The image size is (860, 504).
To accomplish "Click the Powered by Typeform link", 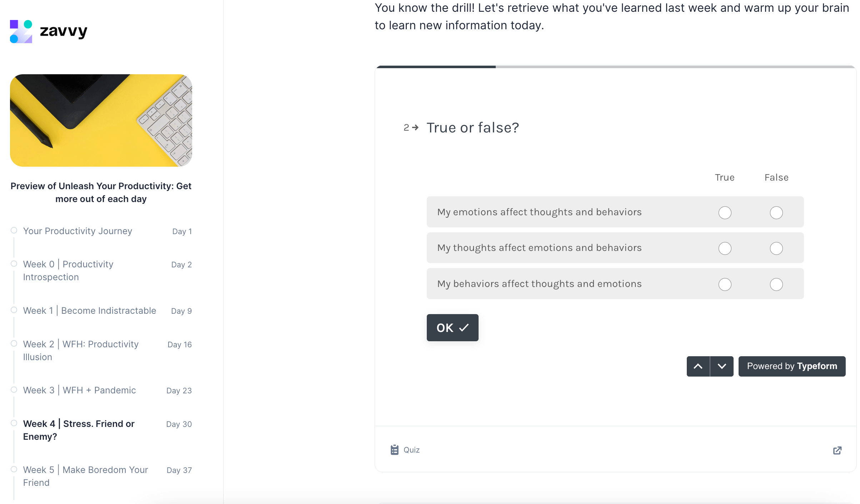I will click(x=792, y=366).
